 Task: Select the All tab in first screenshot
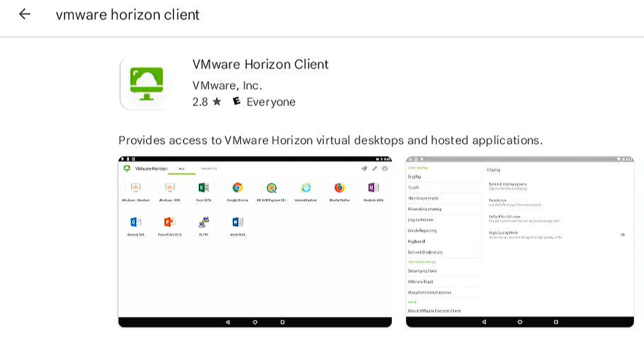click(x=181, y=168)
